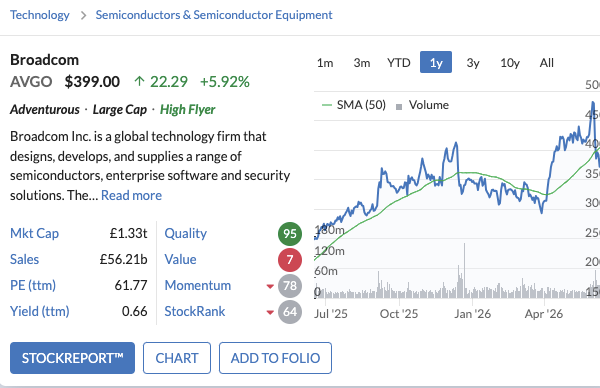The width and height of the screenshot is (600, 388).
Task: Open the Yield (ttm) metric link
Action: click(40, 311)
